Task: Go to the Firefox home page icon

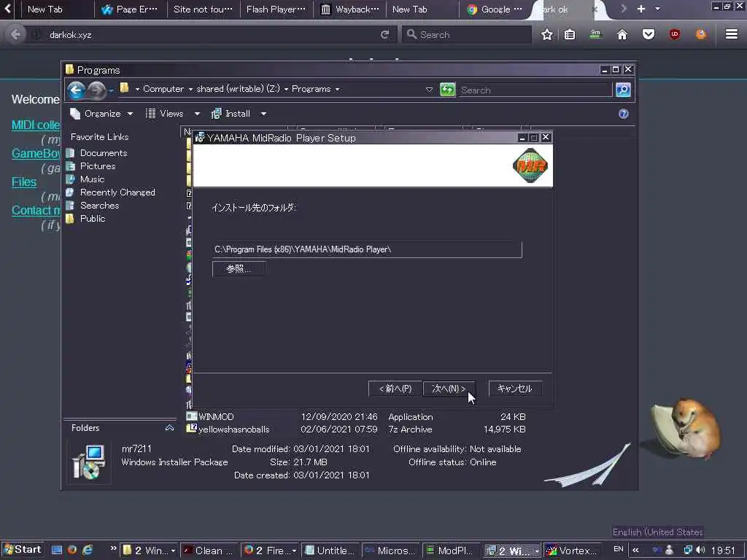Action: click(622, 34)
